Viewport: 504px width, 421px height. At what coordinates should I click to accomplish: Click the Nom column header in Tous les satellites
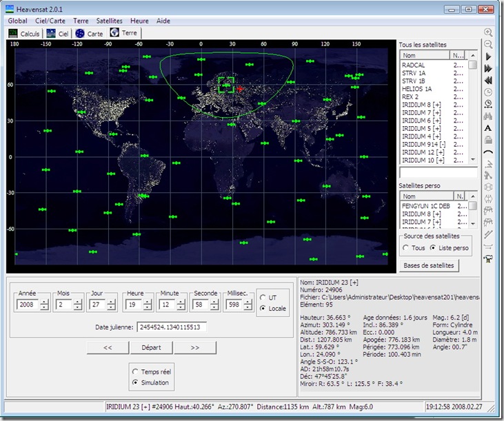[425, 55]
